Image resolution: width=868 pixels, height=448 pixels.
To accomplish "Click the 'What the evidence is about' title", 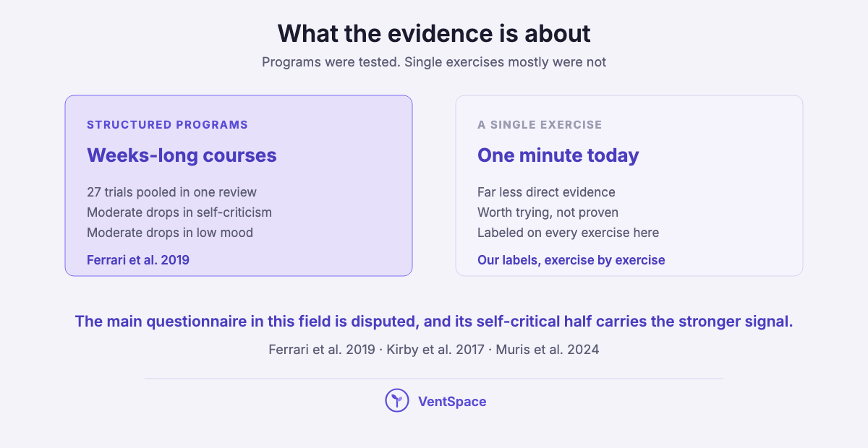I will [434, 33].
